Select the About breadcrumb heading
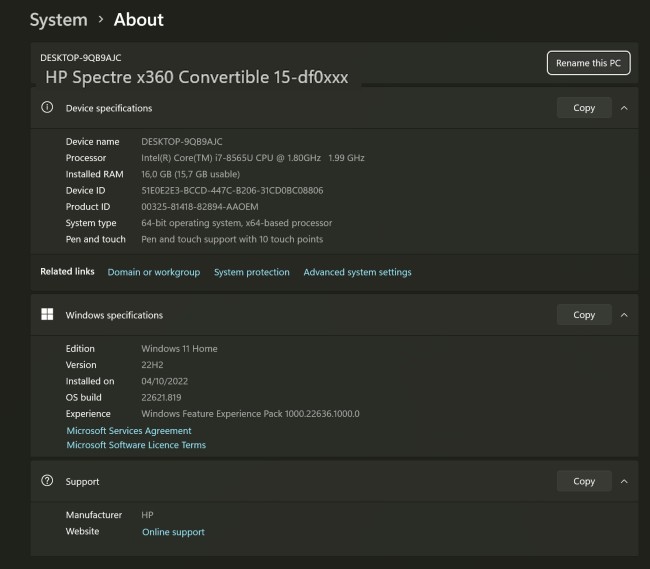This screenshot has width=650, height=569. (138, 20)
